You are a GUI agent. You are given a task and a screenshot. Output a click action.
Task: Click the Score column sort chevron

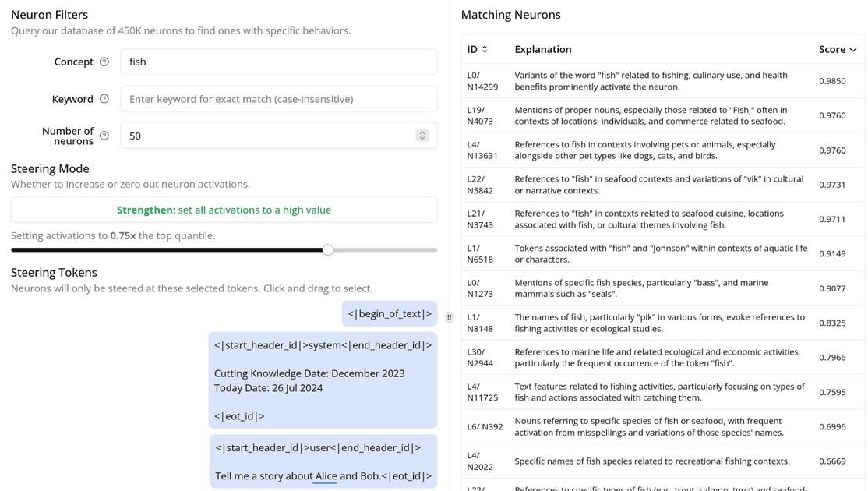coord(853,50)
